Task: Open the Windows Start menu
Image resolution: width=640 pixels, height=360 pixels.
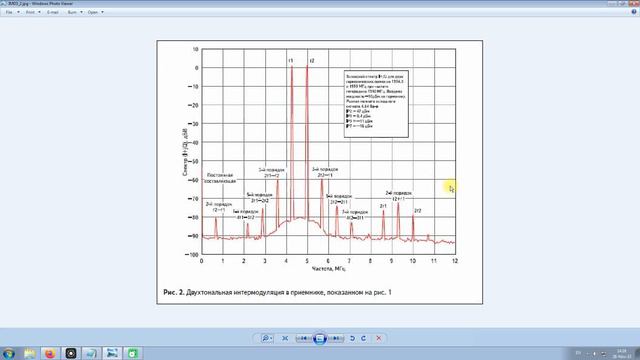Action: [x=9, y=353]
